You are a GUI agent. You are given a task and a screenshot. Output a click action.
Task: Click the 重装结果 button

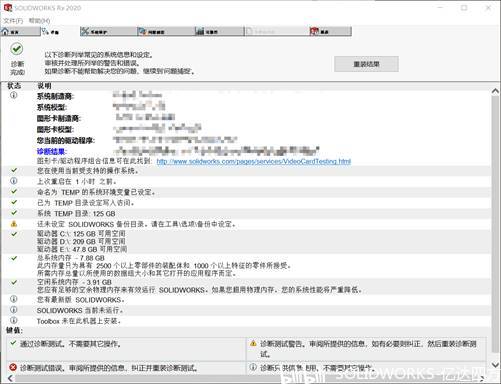366,64
